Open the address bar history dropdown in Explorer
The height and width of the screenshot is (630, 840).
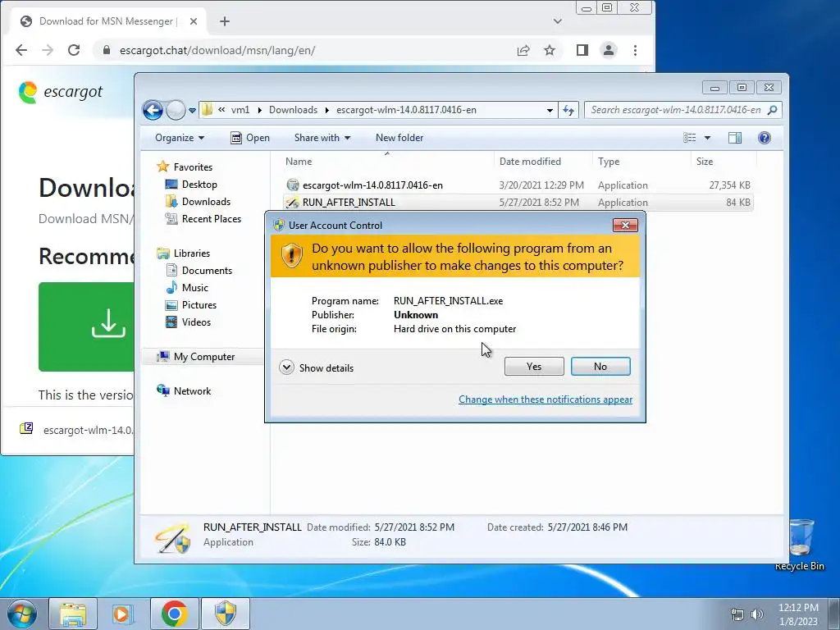click(550, 111)
